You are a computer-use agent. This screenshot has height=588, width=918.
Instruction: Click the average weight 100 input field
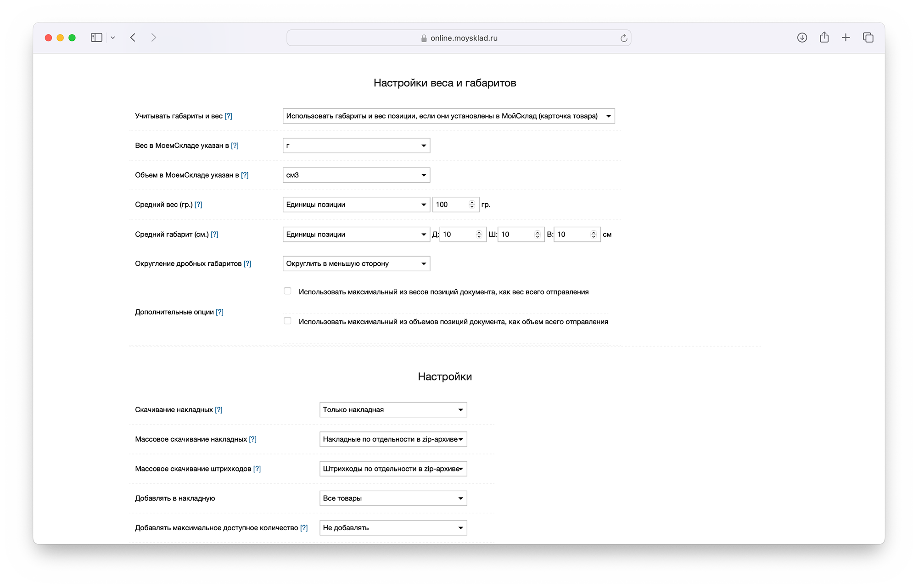click(450, 205)
